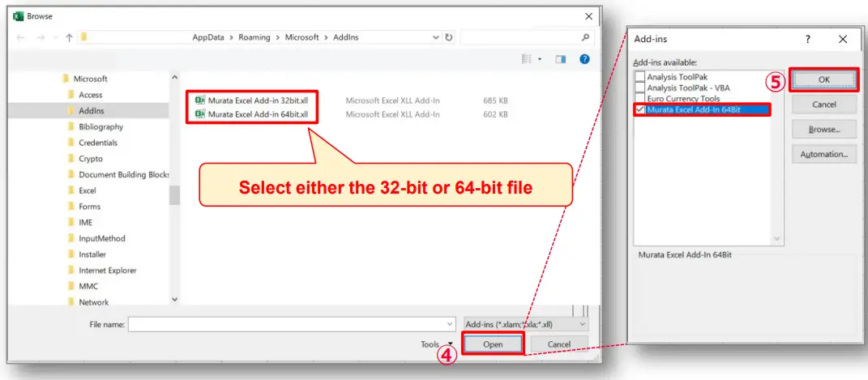Click the search magnifier icon
Screen dimensions: 868x380
[585, 37]
